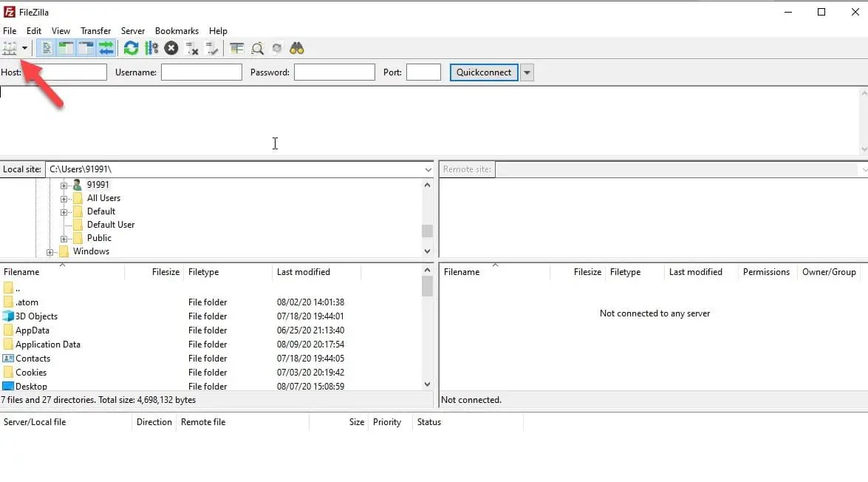The width and height of the screenshot is (868, 482).
Task: Click local file list scroll down arrow
Action: click(427, 384)
